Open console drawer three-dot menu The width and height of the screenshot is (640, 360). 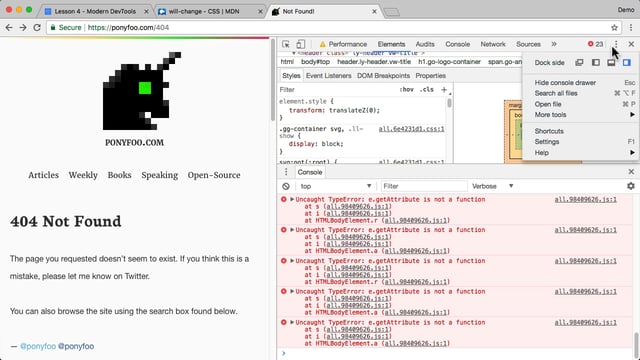[286, 172]
